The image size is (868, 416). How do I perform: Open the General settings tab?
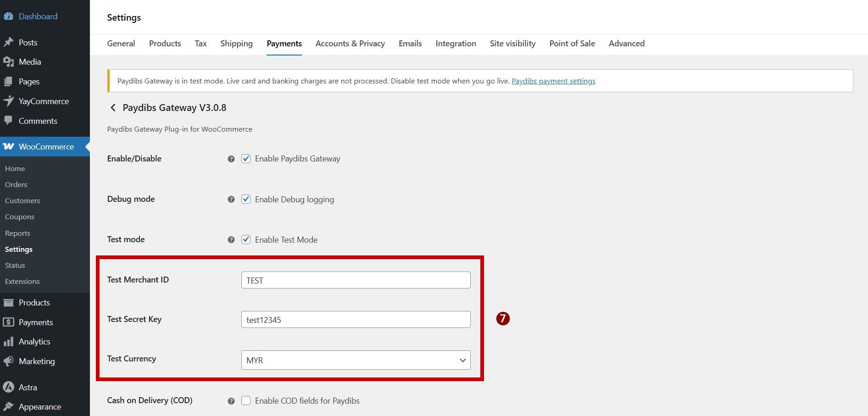click(x=121, y=44)
